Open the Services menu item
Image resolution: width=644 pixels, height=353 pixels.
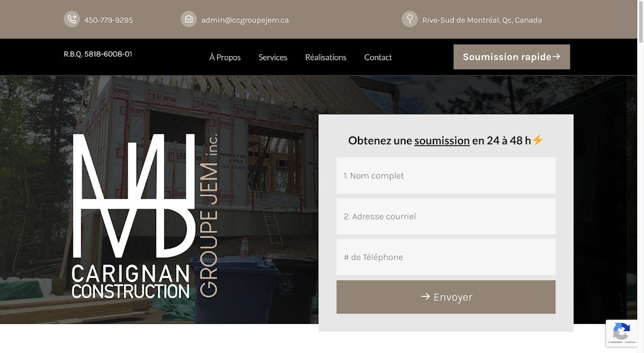coord(273,57)
